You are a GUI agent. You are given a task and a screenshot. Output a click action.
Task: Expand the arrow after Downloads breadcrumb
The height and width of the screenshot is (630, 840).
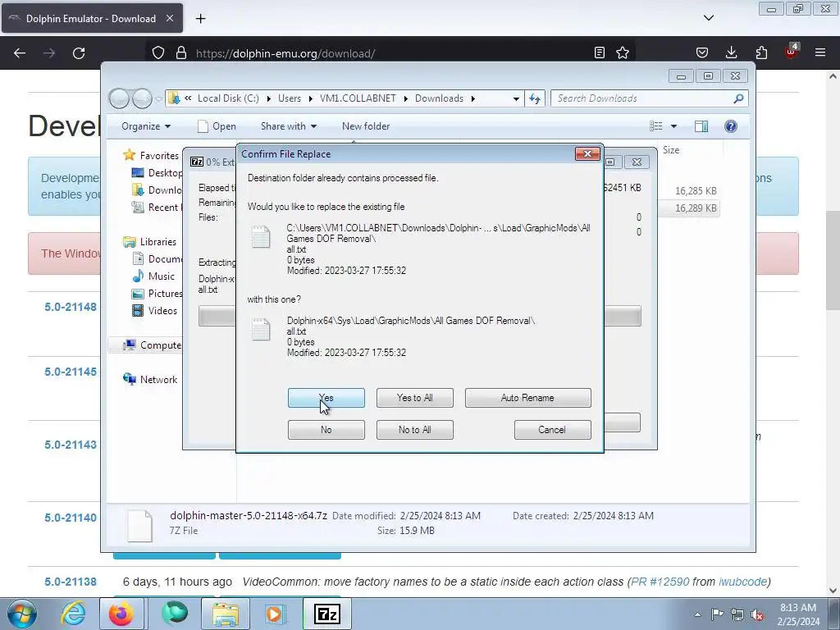473,98
